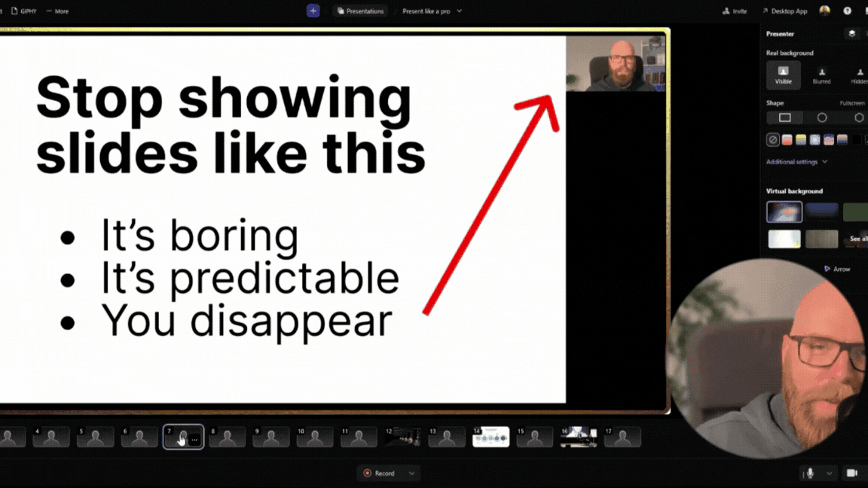Expand Additional settings

point(796,162)
